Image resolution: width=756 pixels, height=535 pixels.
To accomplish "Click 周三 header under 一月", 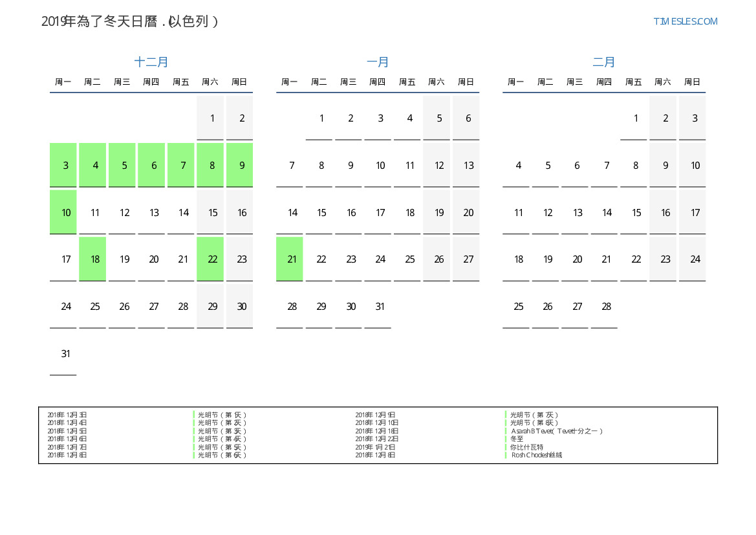I will pos(348,82).
